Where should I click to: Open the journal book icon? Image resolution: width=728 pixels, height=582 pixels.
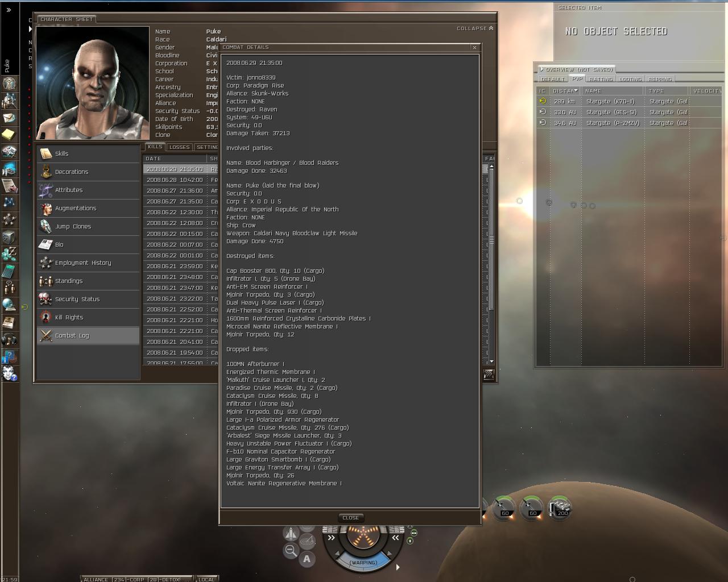coord(9,322)
